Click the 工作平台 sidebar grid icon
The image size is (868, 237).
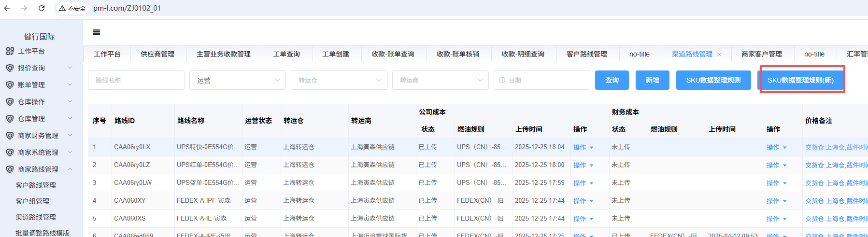coord(10,51)
